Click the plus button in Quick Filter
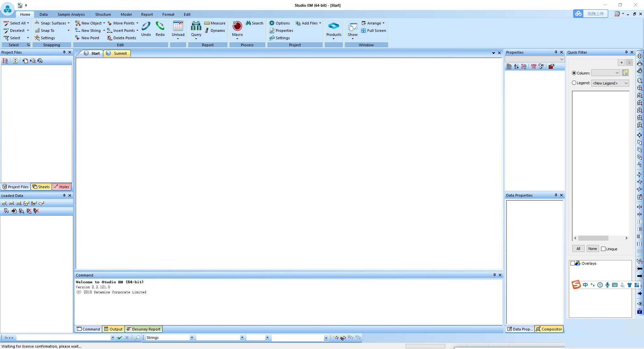The width and height of the screenshot is (644, 349). tap(622, 62)
